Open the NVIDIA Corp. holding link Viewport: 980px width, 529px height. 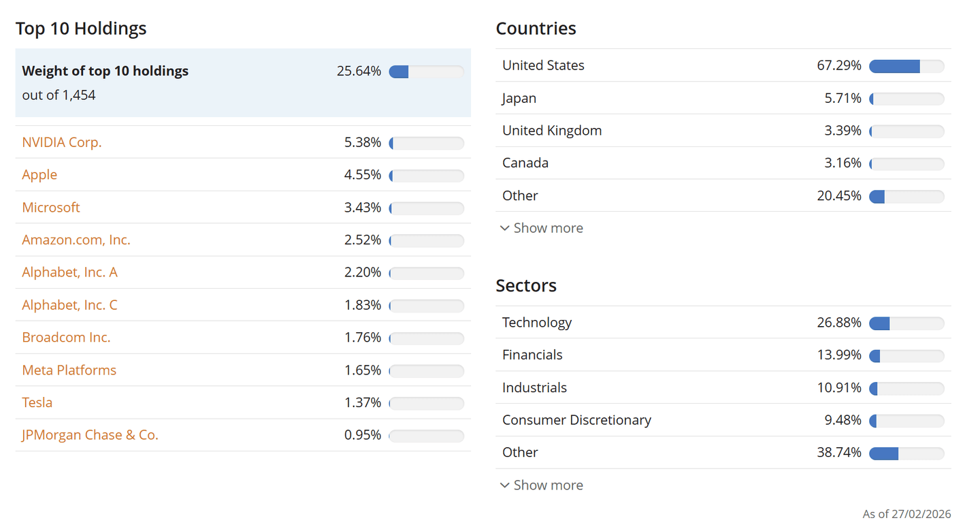tap(62, 142)
